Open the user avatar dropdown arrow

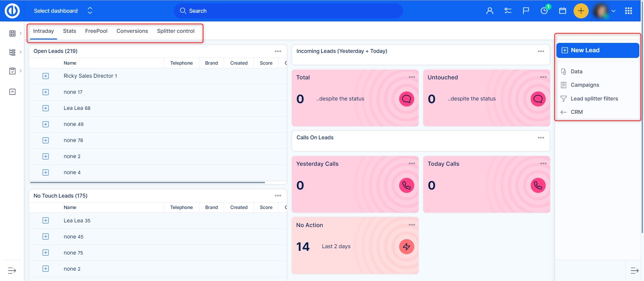(613, 11)
